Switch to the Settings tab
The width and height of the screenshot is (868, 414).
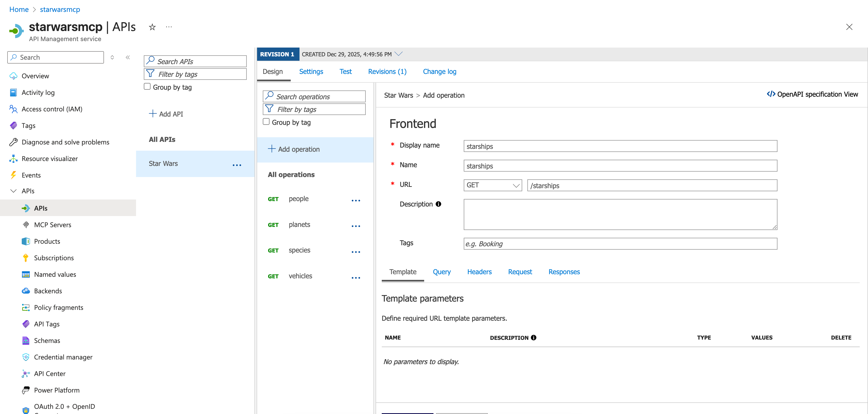(311, 71)
